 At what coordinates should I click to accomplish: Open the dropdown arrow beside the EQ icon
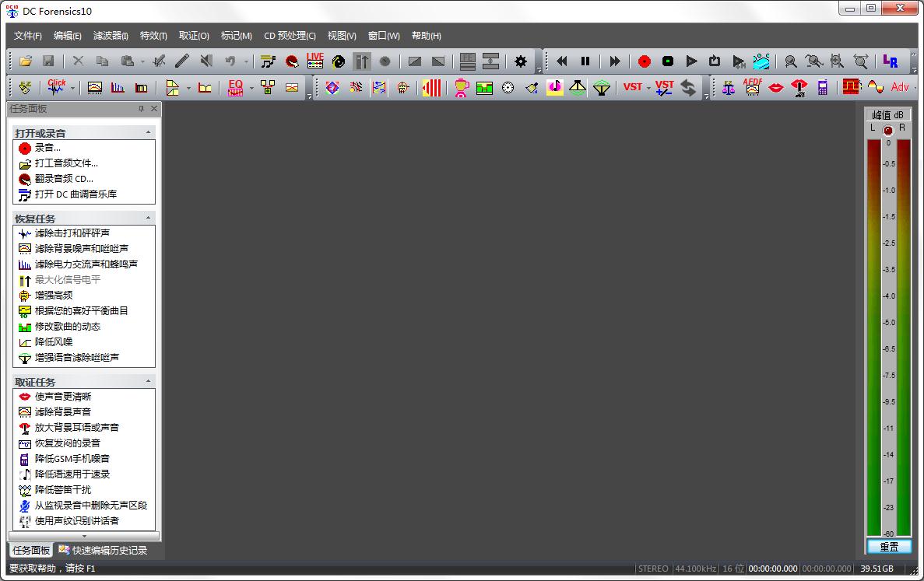point(251,89)
